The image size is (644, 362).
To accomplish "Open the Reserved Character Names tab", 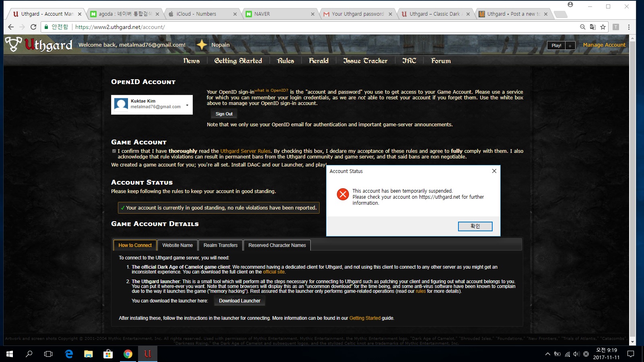I will (x=277, y=245).
